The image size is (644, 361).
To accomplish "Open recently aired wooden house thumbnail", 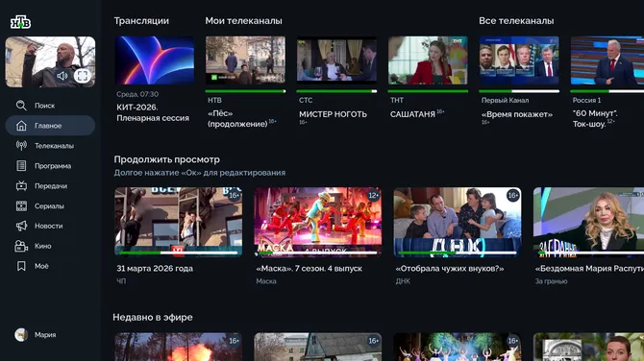I will (x=318, y=347).
